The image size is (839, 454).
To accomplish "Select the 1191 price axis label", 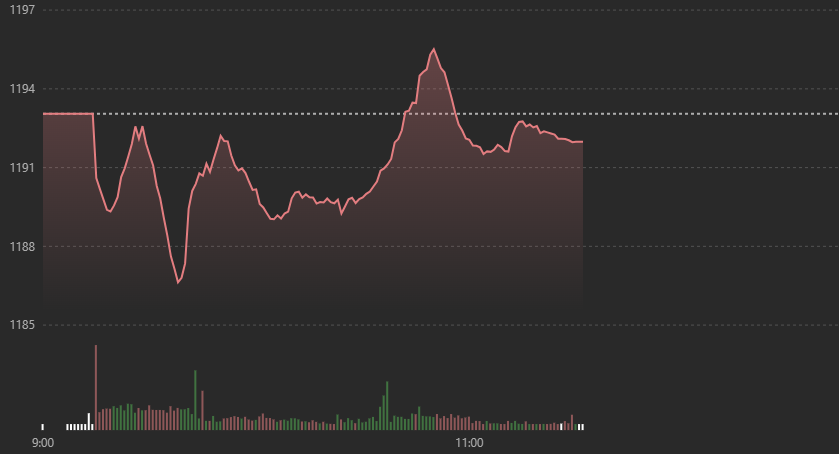I will pyautogui.click(x=22, y=168).
